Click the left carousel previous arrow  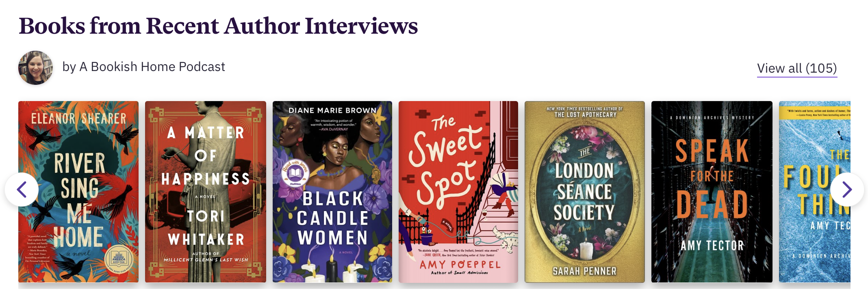[22, 190]
